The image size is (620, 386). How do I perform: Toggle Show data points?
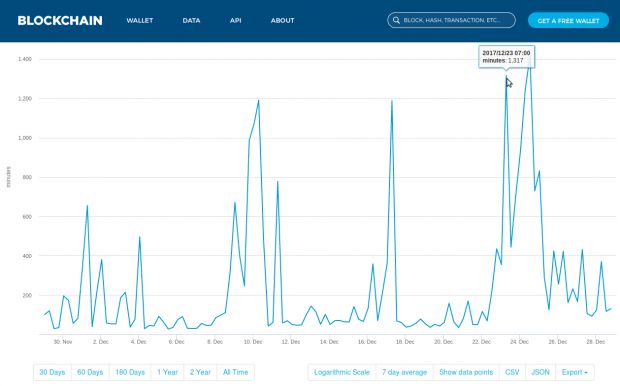click(466, 372)
